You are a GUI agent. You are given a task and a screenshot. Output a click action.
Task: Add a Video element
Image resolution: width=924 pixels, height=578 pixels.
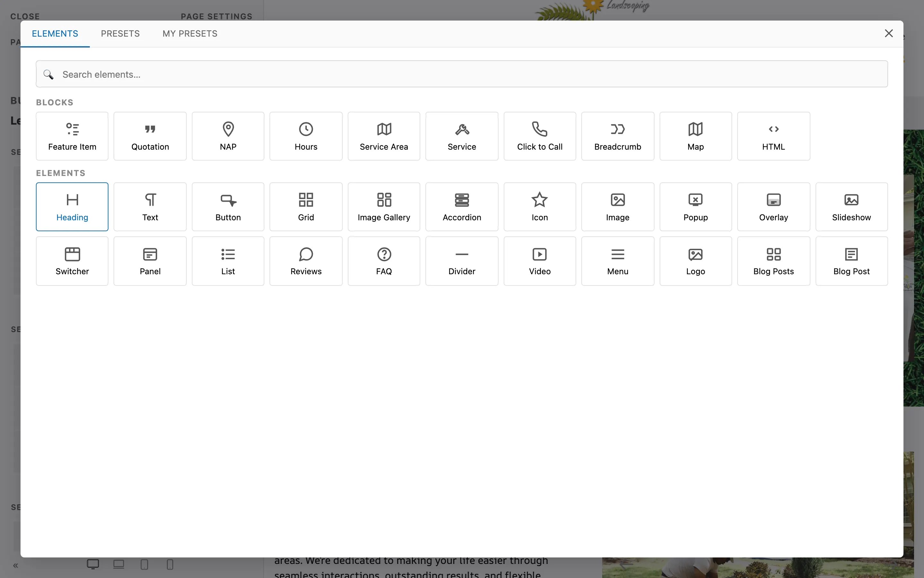pyautogui.click(x=540, y=261)
